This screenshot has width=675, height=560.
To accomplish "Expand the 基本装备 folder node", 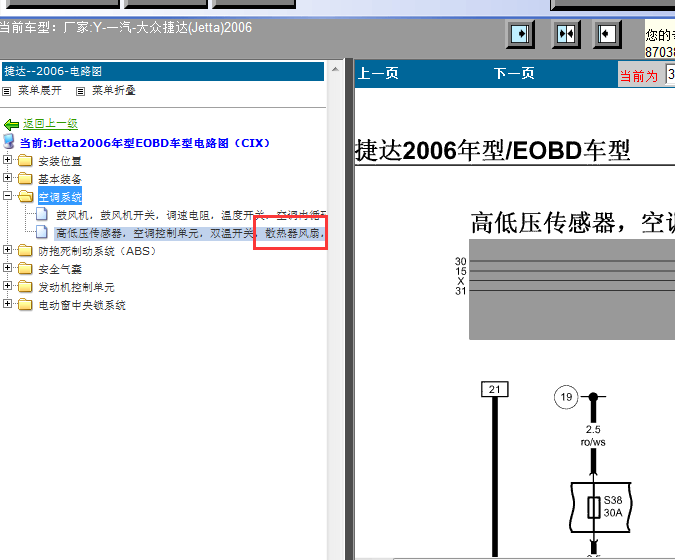I will point(7,177).
